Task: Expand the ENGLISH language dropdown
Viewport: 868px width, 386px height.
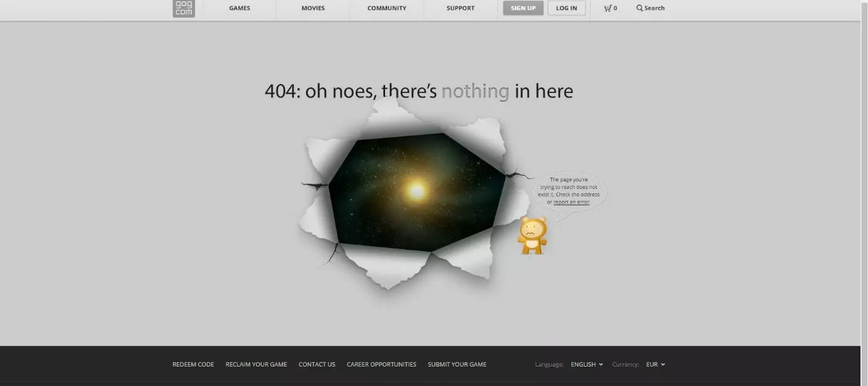Action: click(x=586, y=364)
